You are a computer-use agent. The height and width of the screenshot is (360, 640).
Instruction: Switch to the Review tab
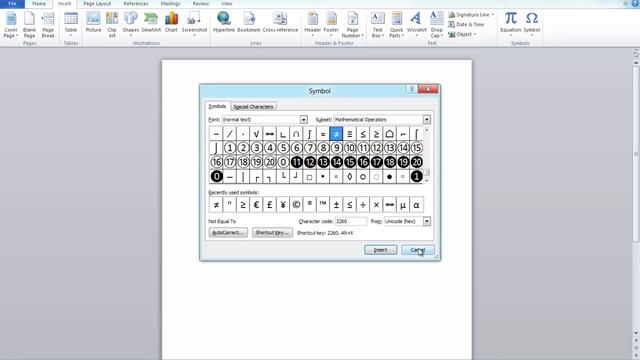tap(200, 4)
